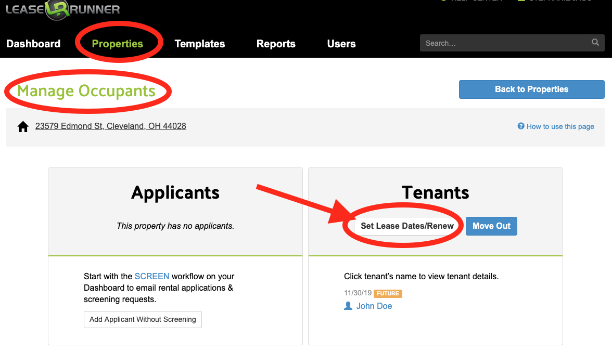This screenshot has height=364, width=612.
Task: Click Add Applicant Without Screening button
Action: (x=143, y=319)
